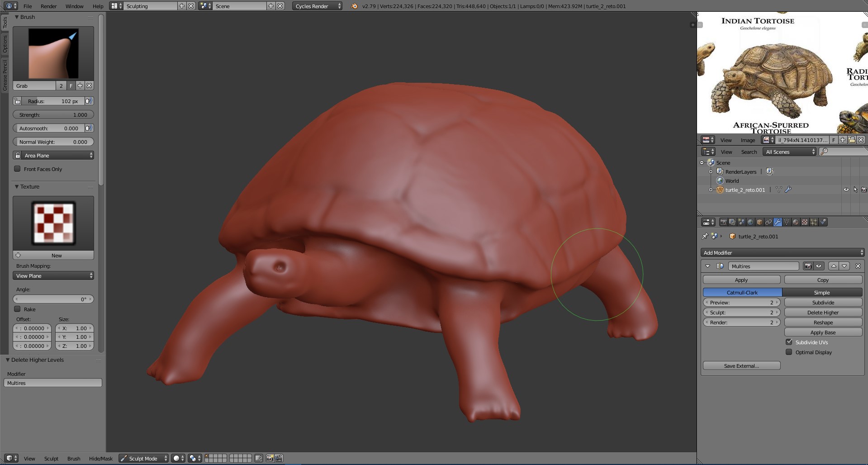The width and height of the screenshot is (868, 465).
Task: Open the Help menu
Action: 98,6
